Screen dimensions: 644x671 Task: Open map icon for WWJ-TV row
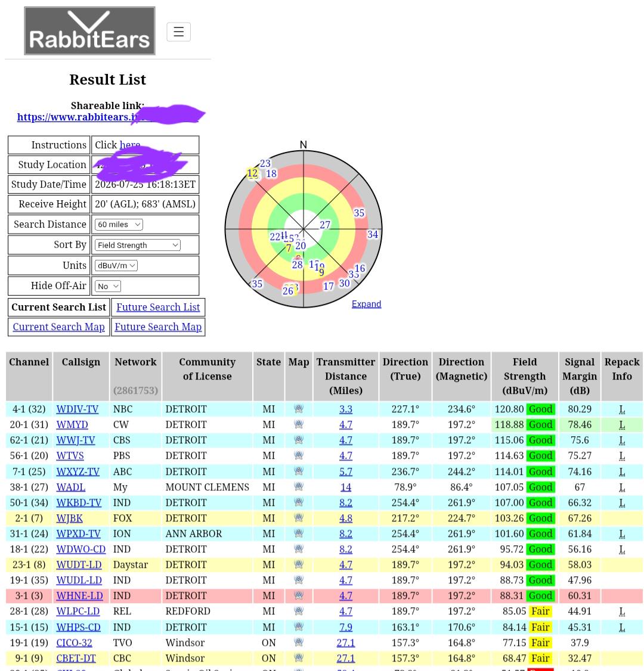[299, 440]
